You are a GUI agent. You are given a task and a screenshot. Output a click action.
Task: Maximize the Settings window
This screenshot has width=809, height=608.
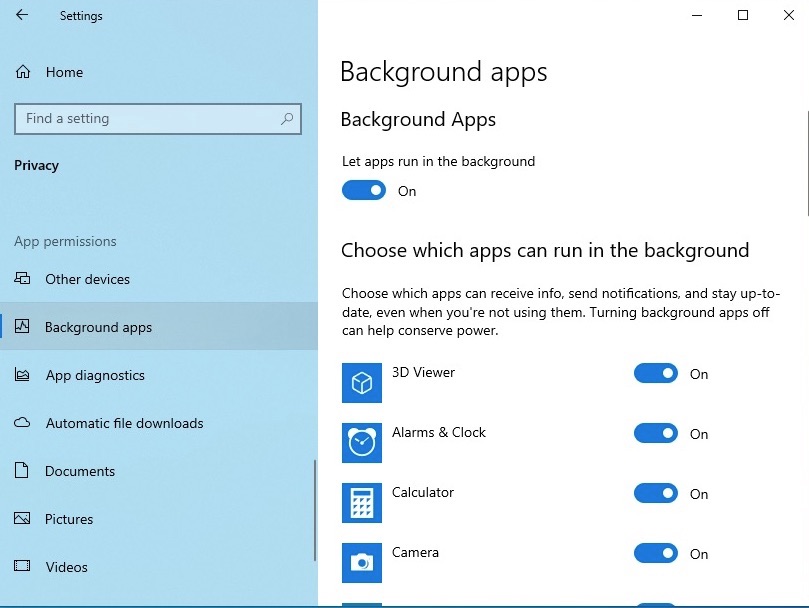point(742,15)
